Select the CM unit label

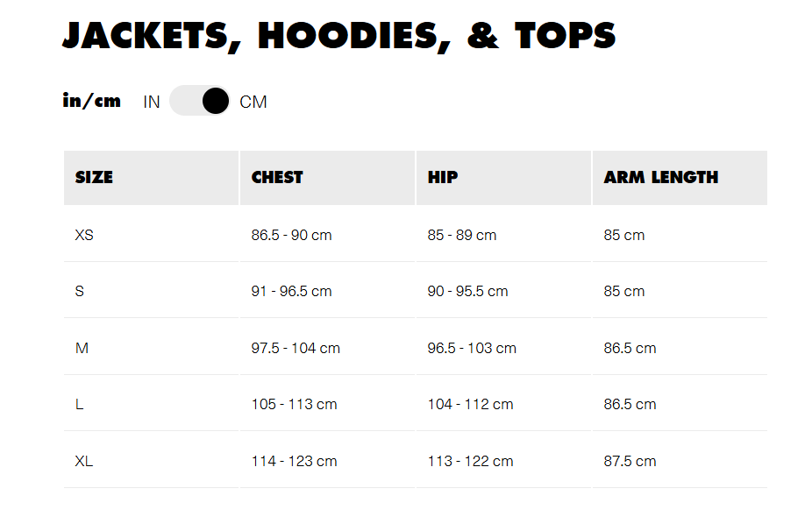pos(253,102)
